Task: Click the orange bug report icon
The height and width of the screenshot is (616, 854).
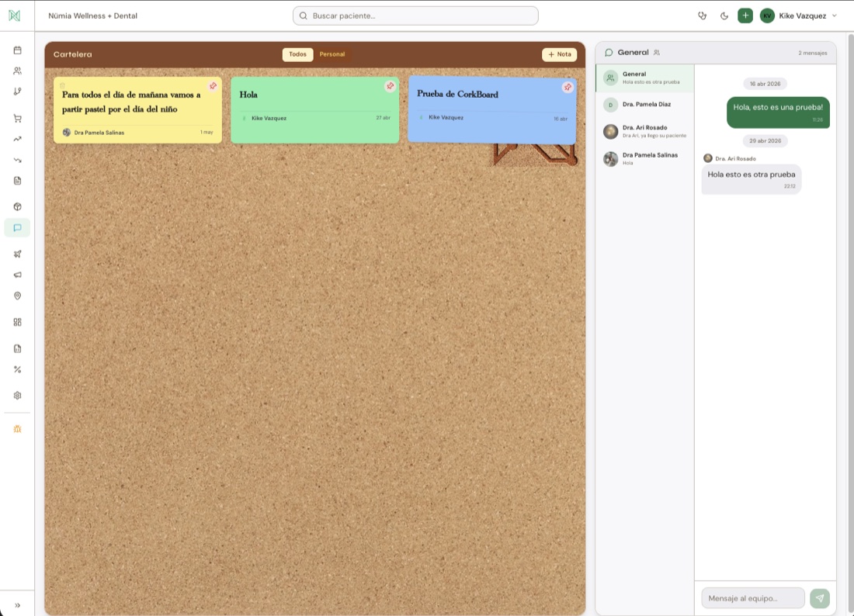Action: [x=17, y=429]
